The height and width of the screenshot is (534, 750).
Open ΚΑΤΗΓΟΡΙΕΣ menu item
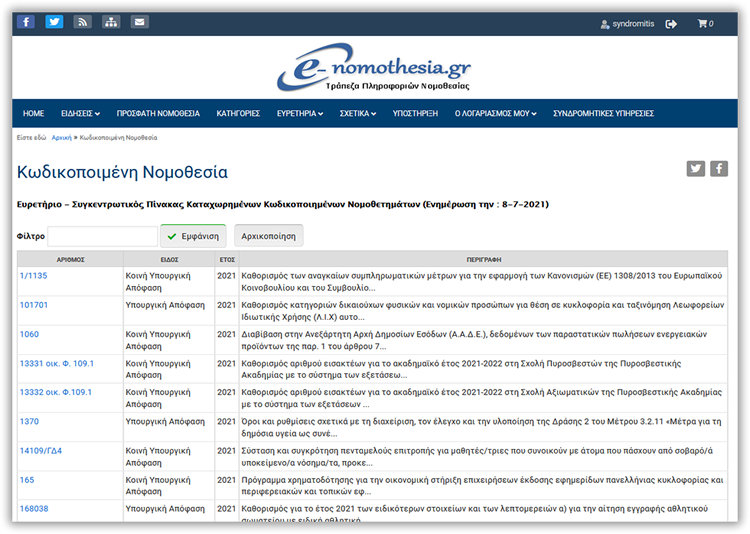(238, 113)
